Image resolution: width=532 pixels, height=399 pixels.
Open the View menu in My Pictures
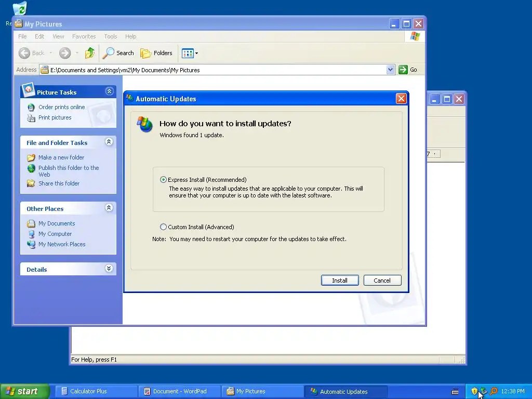58,36
